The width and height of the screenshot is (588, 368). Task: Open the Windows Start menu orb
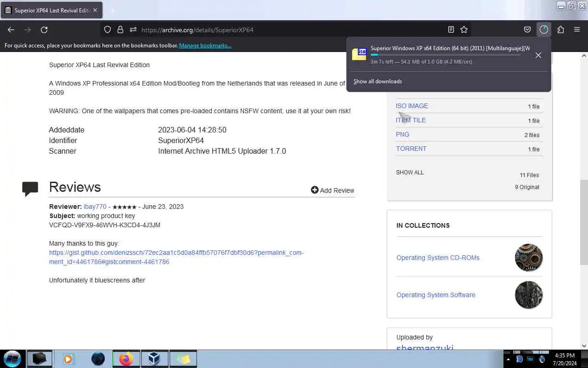(x=12, y=359)
